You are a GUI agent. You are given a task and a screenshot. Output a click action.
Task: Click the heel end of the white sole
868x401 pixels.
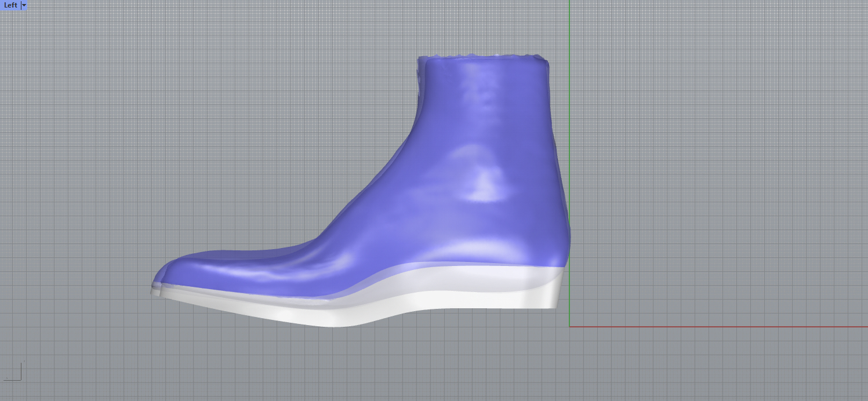pyautogui.click(x=554, y=296)
